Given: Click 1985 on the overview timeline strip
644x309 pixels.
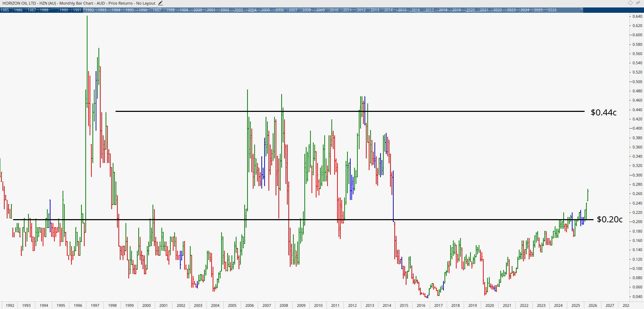Looking at the screenshot, I should [x=5, y=10].
